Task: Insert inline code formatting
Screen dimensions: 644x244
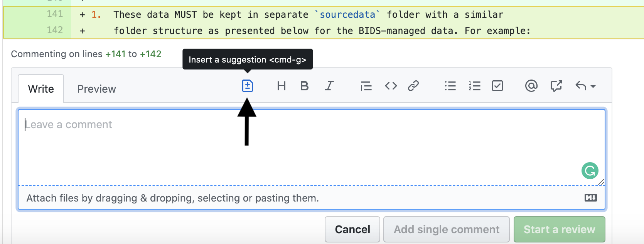Action: [x=391, y=86]
